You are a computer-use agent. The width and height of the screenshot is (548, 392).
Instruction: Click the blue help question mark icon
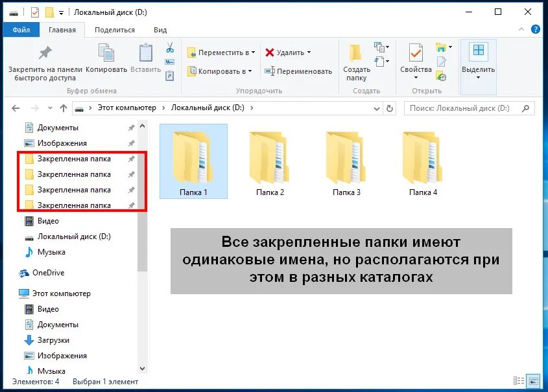point(536,29)
